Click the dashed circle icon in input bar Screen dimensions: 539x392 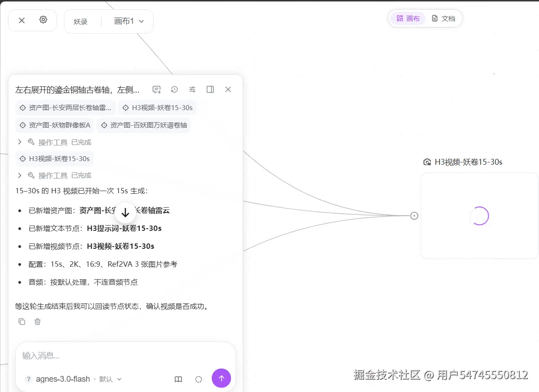pos(199,379)
